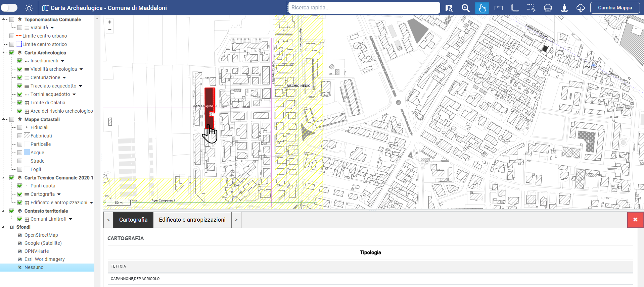Expand the Centuriazione layer dropdown arrow
This screenshot has width=644, height=287.
click(x=64, y=78)
